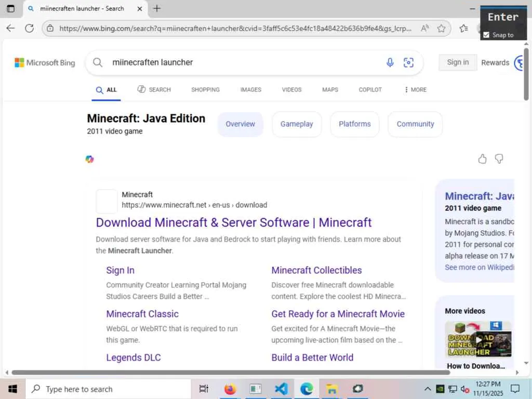Viewport: 532px width, 399px height.
Task: Open visual search camera icon
Action: [x=408, y=62]
